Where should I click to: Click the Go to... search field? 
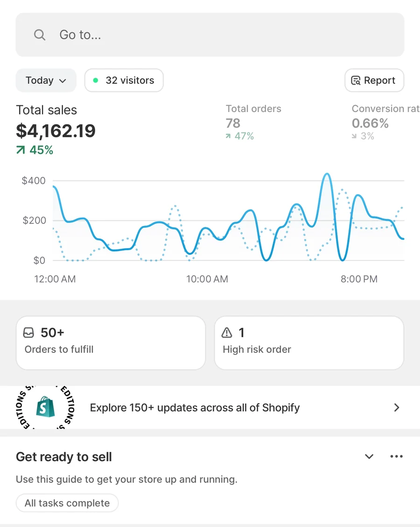210,35
